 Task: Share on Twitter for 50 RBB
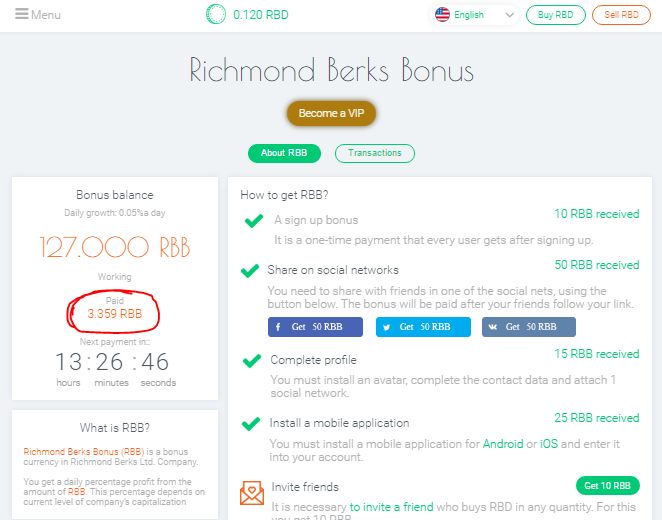423,327
